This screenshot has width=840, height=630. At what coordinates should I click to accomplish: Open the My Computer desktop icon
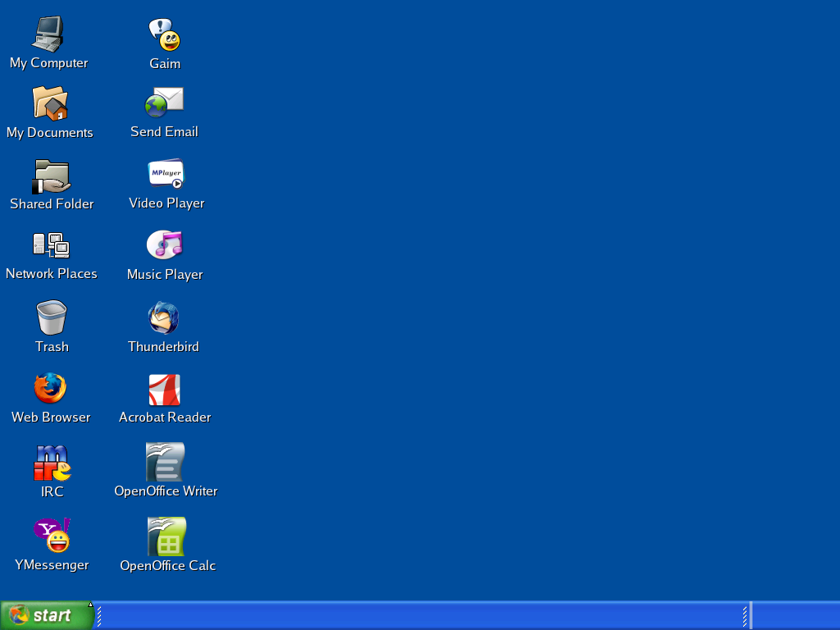pos(48,34)
